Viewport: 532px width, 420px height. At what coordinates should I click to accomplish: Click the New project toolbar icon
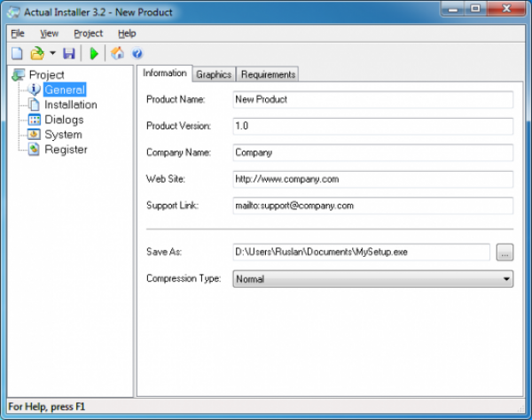click(16, 54)
